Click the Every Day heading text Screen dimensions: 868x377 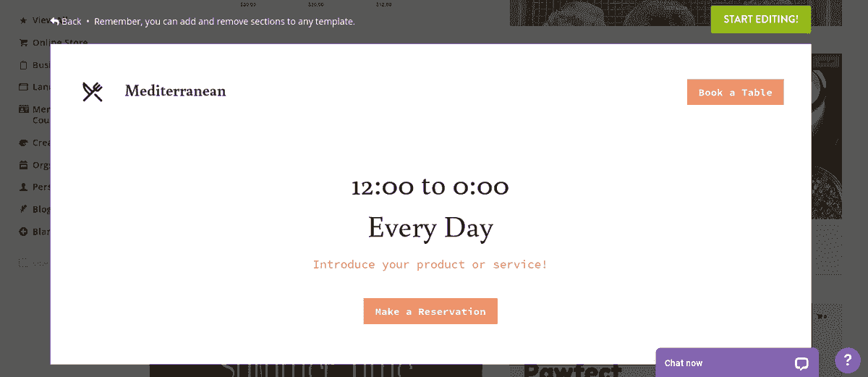click(430, 228)
